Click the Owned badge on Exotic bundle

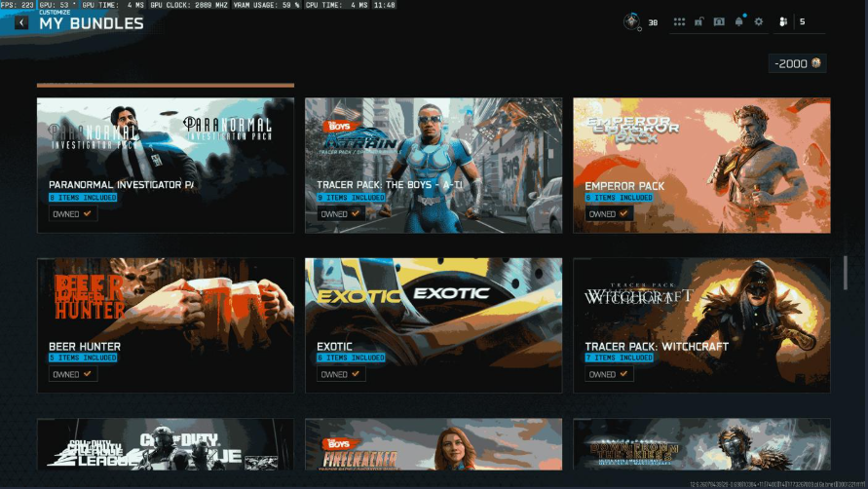341,374
